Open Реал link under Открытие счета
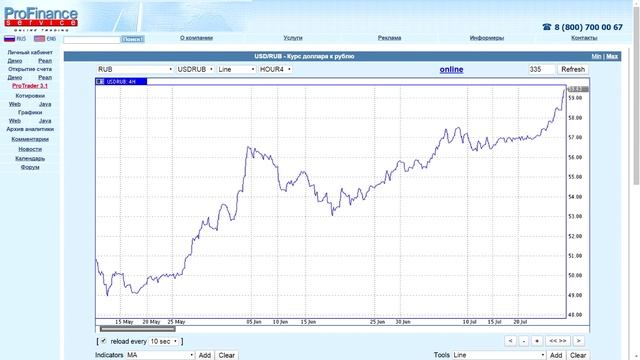 tap(45, 78)
